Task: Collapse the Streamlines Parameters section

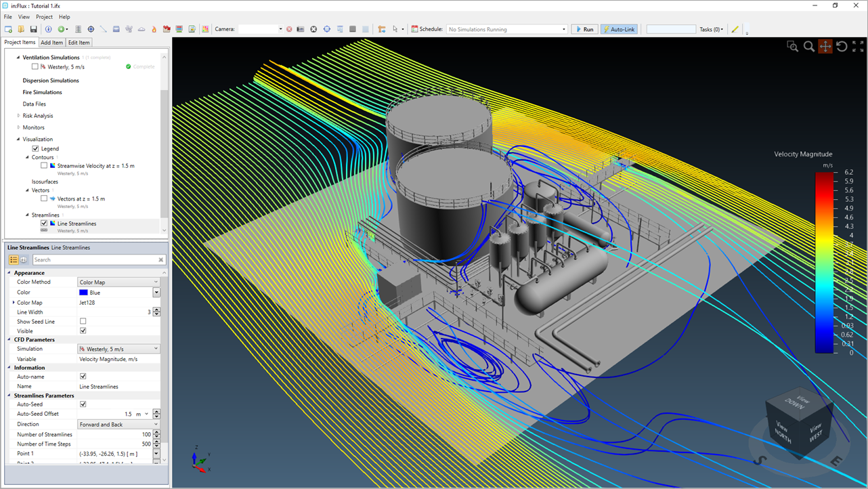Action: [9, 396]
